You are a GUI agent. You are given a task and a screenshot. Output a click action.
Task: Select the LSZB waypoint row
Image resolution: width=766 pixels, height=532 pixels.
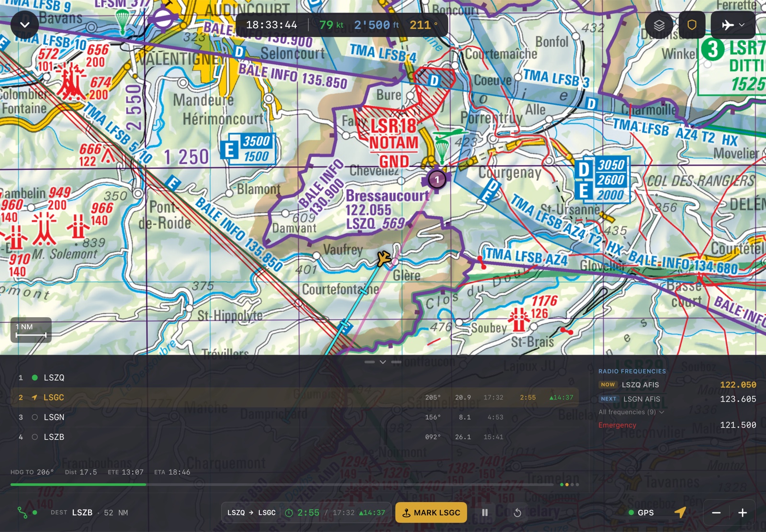click(x=294, y=437)
